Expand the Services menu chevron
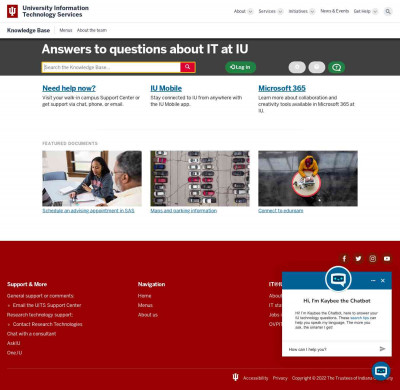400x390 pixels. [x=281, y=11]
